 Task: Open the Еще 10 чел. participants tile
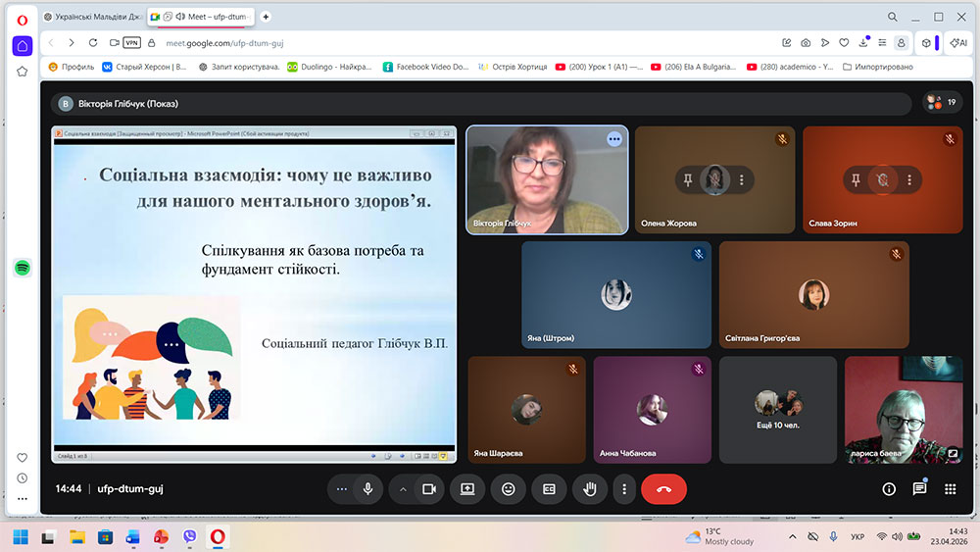click(778, 408)
